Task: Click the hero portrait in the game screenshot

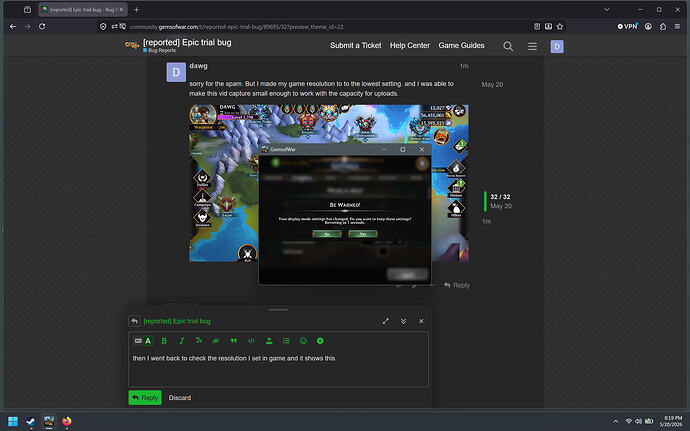Action: [x=202, y=115]
